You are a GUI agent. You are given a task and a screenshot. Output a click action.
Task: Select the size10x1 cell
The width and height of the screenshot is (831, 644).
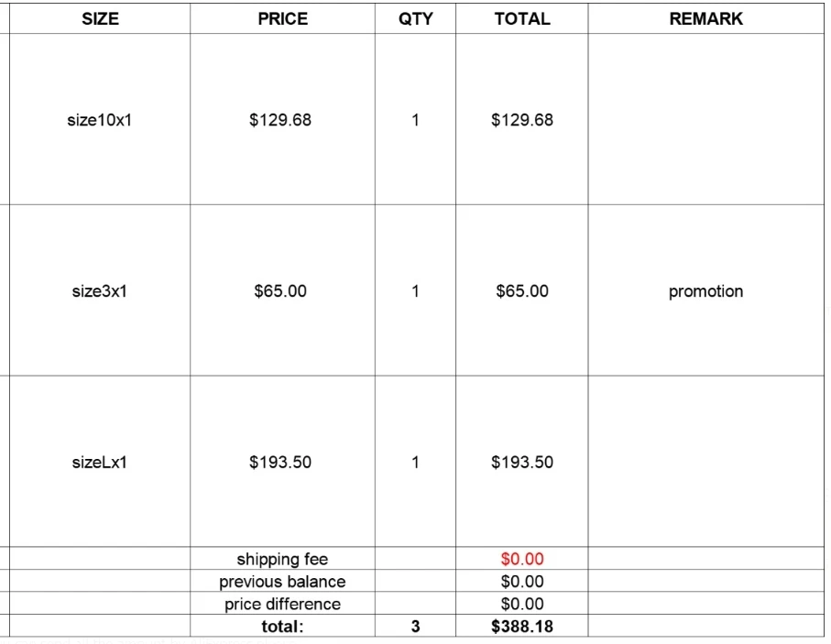100,120
